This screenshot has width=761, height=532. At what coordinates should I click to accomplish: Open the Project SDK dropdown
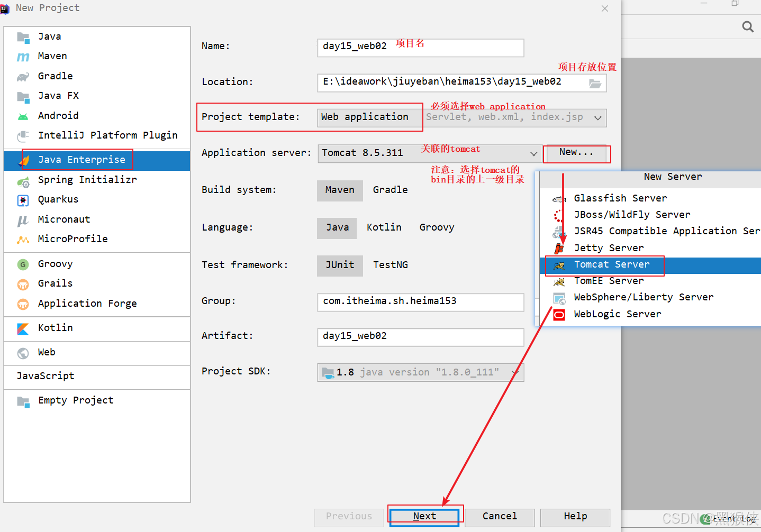coord(514,372)
